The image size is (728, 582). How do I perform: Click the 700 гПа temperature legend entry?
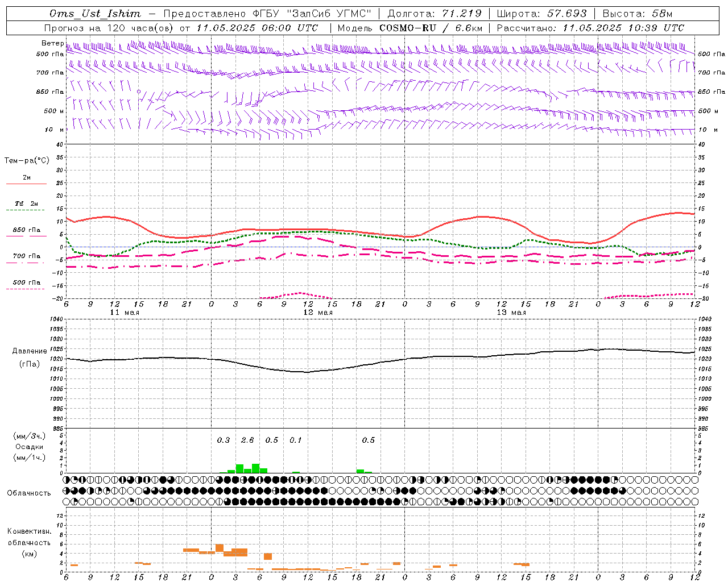(x=26, y=256)
